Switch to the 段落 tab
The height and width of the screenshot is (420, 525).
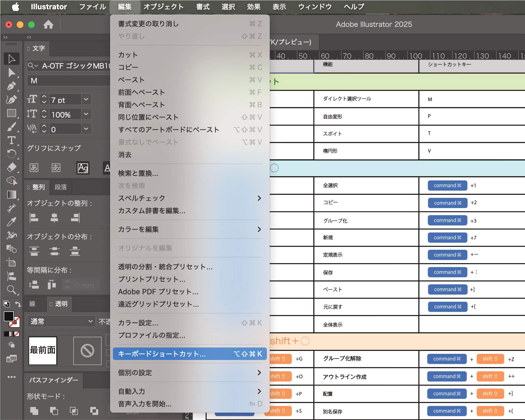pyautogui.click(x=61, y=187)
